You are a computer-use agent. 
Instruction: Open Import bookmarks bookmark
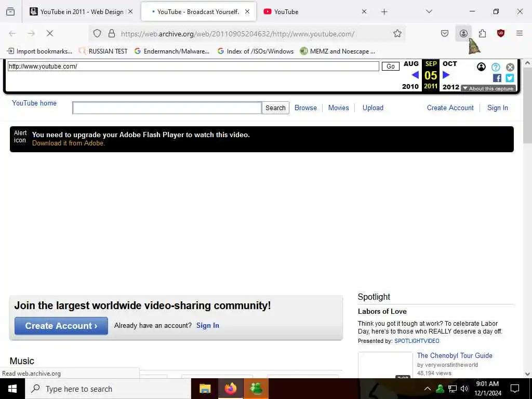click(x=39, y=51)
